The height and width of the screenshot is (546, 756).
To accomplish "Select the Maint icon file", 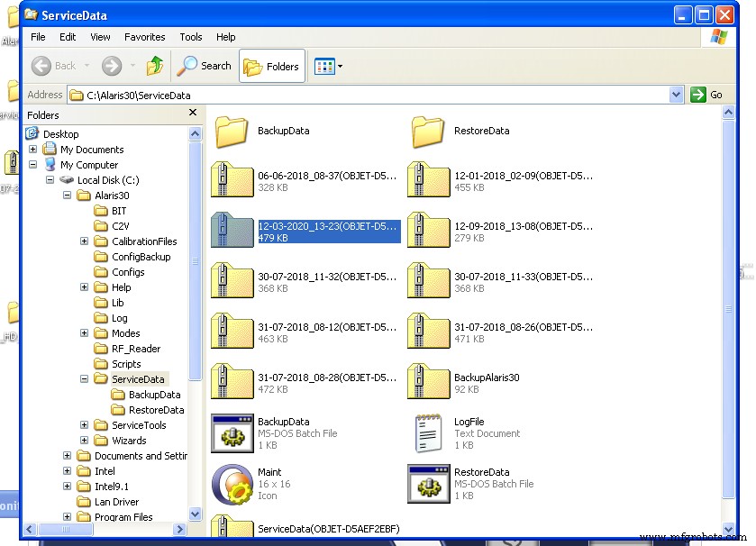I will point(232,484).
